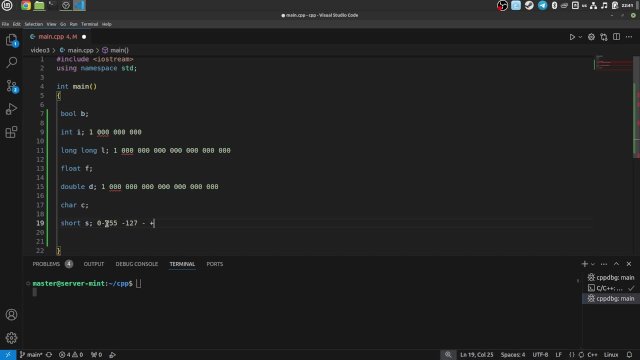
Task: Click the main branch name in status bar
Action: 31,355
